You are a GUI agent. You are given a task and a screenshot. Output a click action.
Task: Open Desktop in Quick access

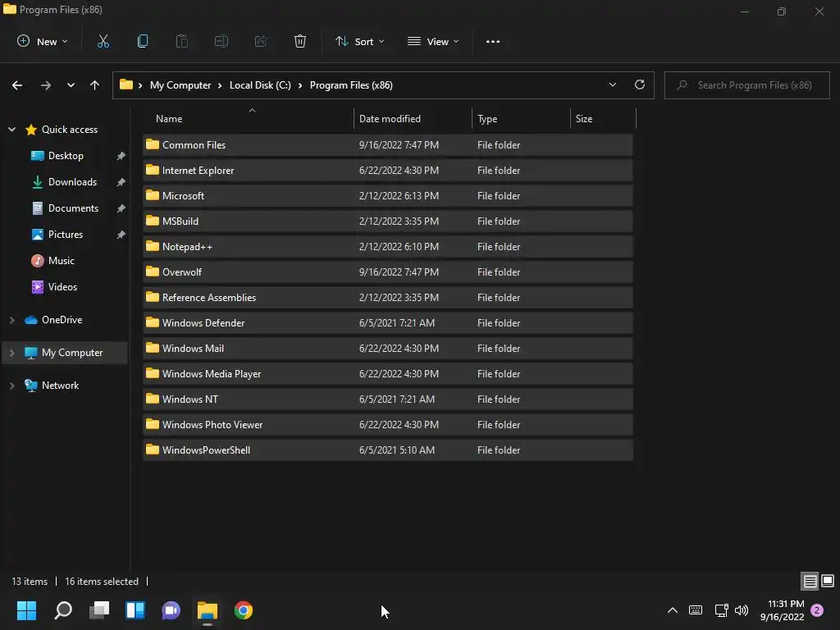[66, 156]
